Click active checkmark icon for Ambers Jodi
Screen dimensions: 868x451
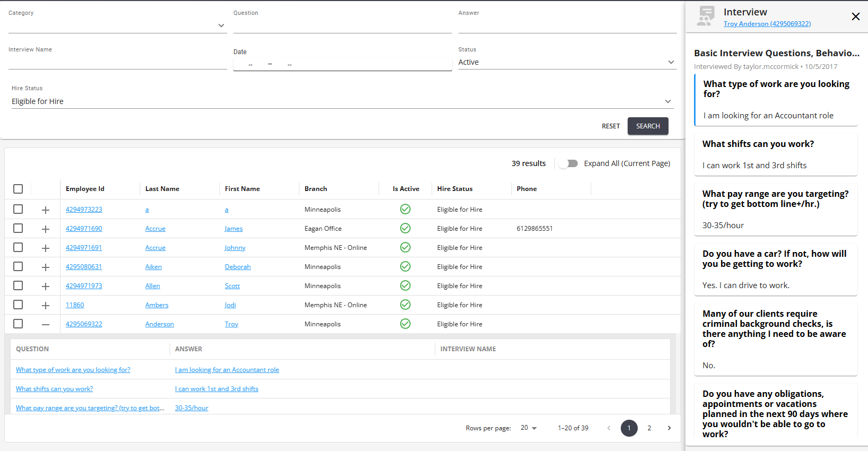pyautogui.click(x=405, y=305)
